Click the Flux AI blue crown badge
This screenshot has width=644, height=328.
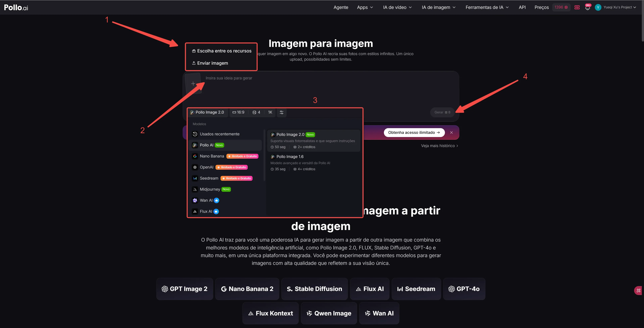pyautogui.click(x=216, y=211)
